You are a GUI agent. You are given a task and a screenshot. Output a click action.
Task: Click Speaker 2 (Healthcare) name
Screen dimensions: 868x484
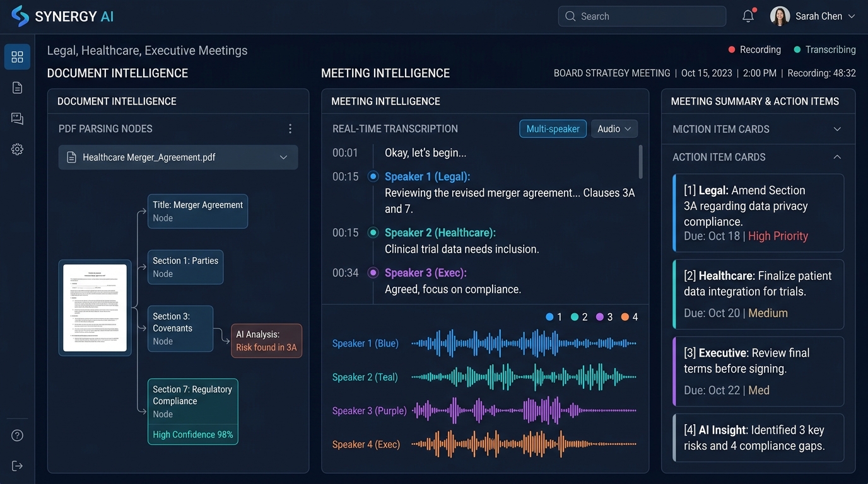pyautogui.click(x=440, y=233)
